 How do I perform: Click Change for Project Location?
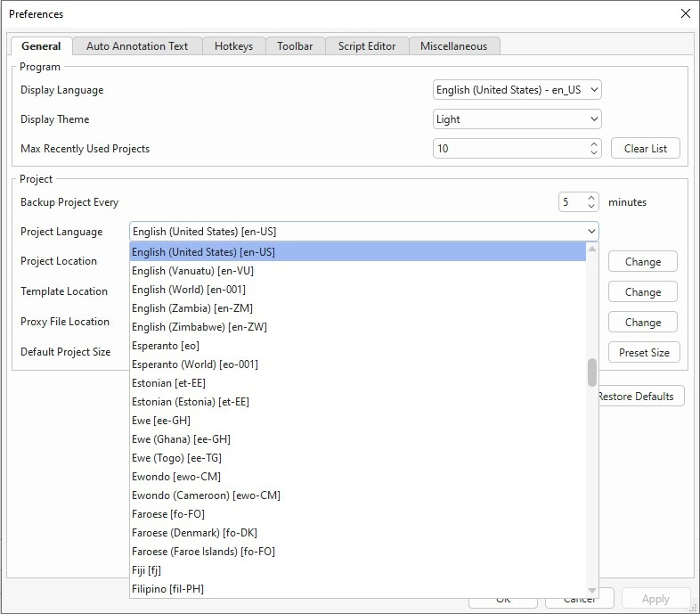pos(643,261)
